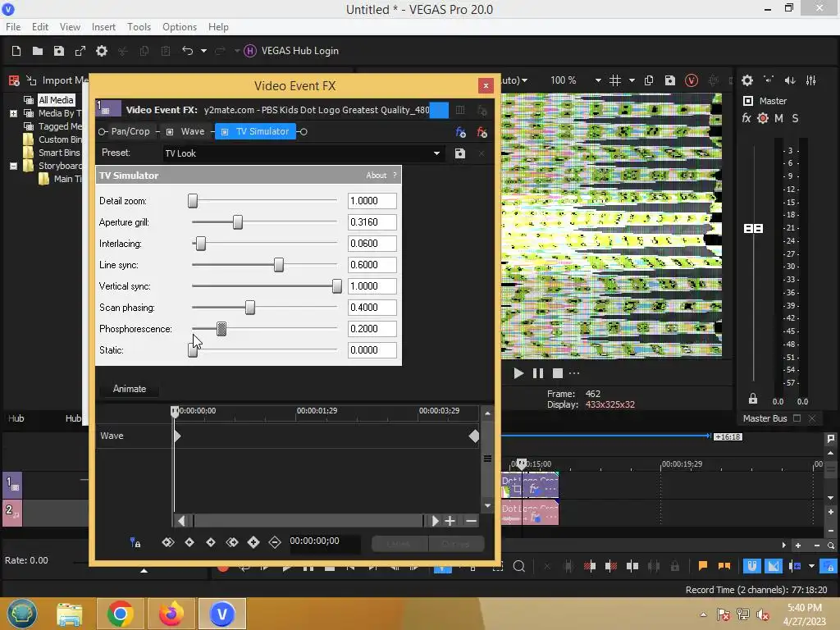Open a project with the folder icon
This screenshot has height=630, width=840.
pos(38,51)
